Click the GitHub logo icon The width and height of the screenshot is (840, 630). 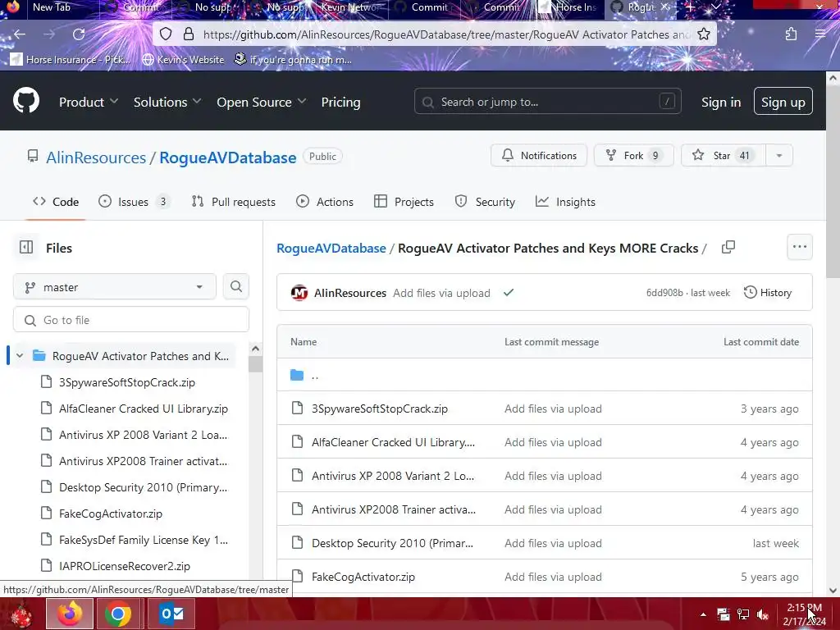[x=26, y=101]
